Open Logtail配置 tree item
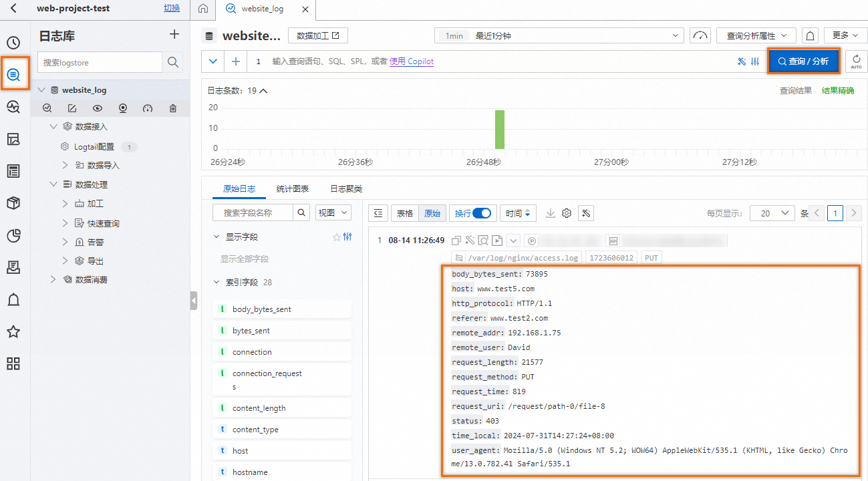Image resolution: width=868 pixels, height=481 pixels. click(x=94, y=146)
